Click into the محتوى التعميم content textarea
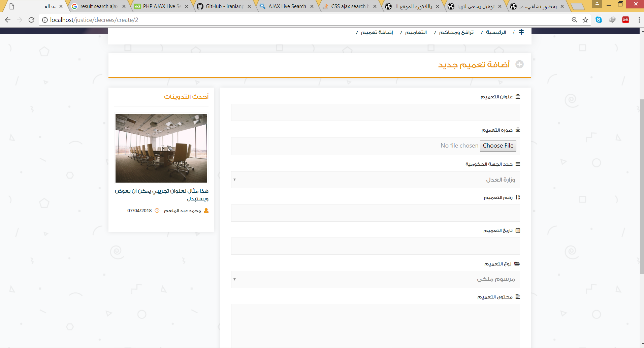 click(x=375, y=325)
